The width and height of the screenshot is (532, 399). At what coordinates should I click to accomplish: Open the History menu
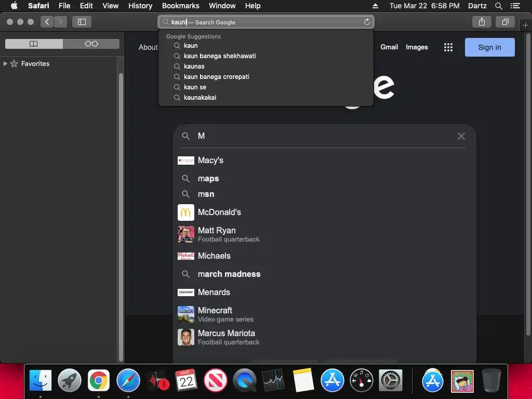click(140, 6)
